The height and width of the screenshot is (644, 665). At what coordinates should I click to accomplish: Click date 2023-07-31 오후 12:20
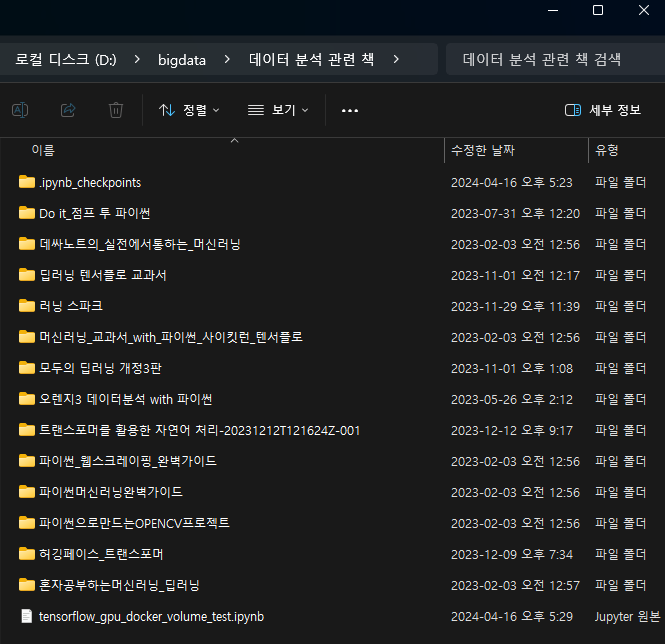pos(515,213)
